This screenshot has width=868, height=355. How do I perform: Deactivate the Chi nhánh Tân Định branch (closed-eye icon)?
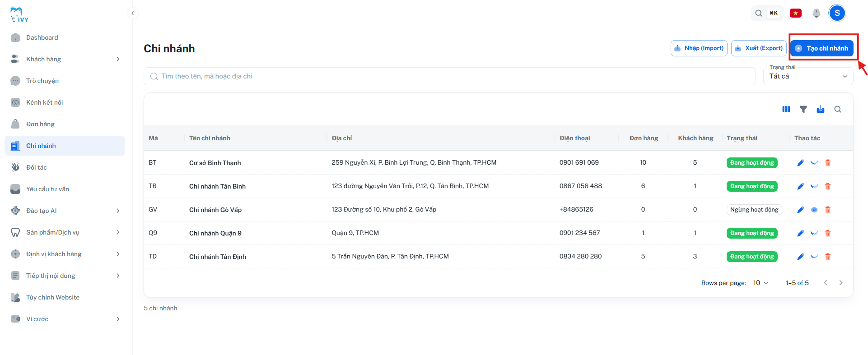click(x=814, y=257)
